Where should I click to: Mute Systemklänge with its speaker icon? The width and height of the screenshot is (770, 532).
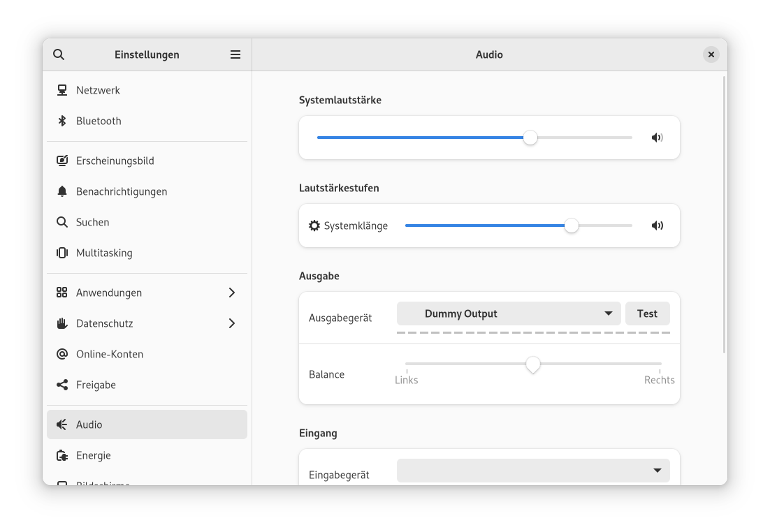pyautogui.click(x=657, y=226)
